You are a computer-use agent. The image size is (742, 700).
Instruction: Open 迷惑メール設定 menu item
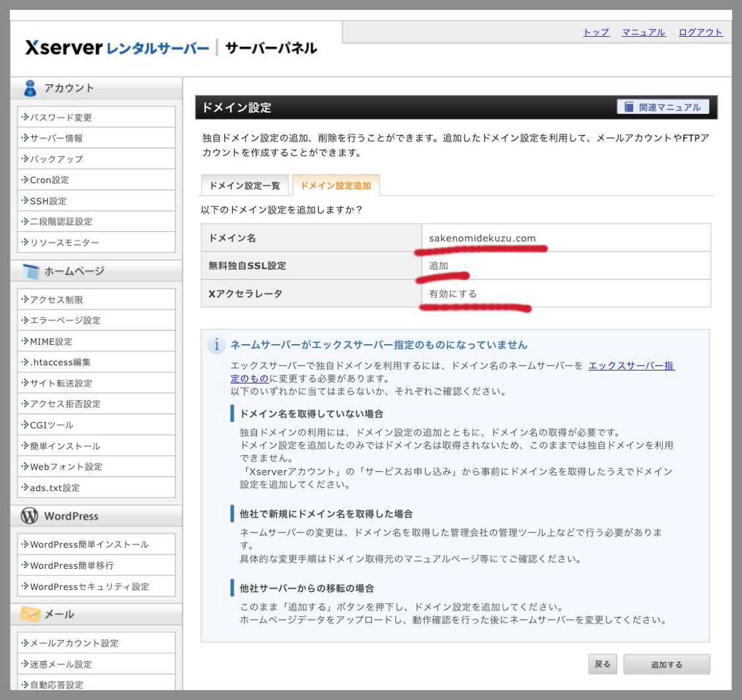click(96, 664)
